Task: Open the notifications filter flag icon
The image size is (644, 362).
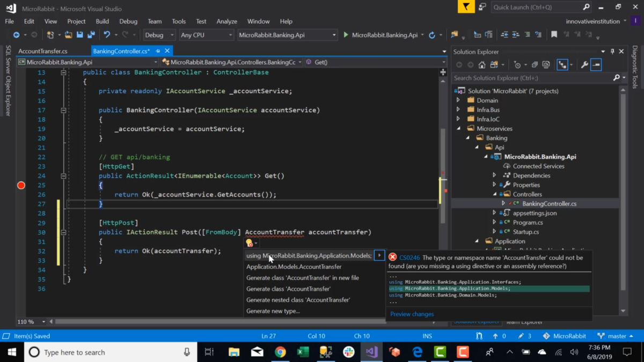Action: pyautogui.click(x=466, y=7)
